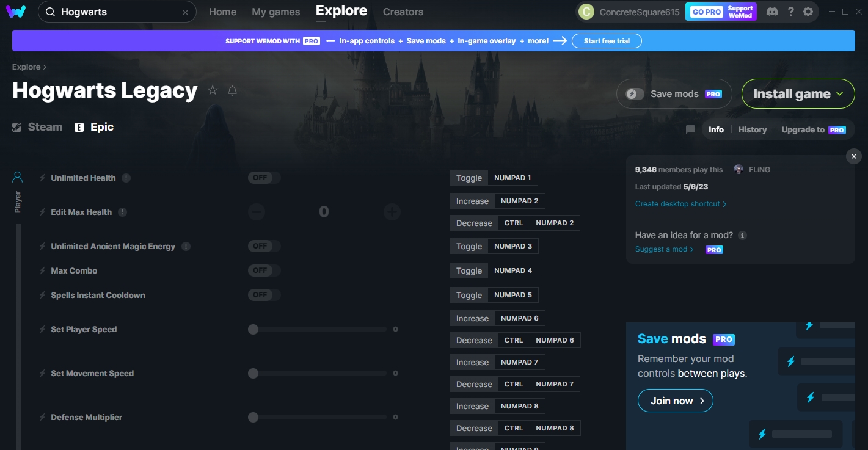Clear the Hogwarts search text
The image size is (868, 450).
(x=185, y=12)
